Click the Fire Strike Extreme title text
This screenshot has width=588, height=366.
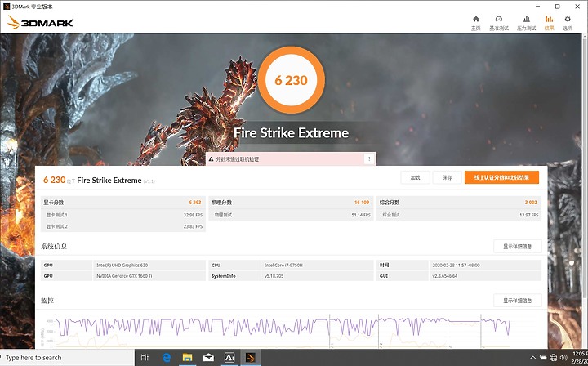click(291, 132)
